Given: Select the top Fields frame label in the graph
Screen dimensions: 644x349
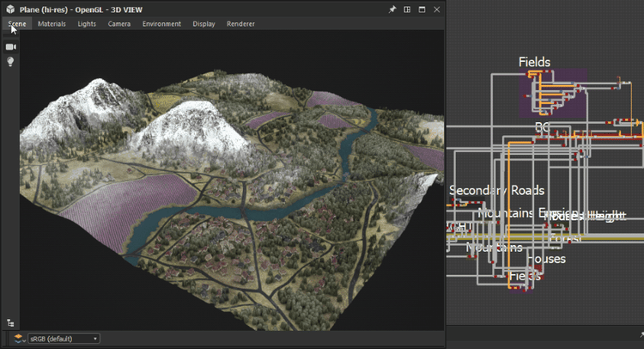Looking at the screenshot, I should (534, 62).
